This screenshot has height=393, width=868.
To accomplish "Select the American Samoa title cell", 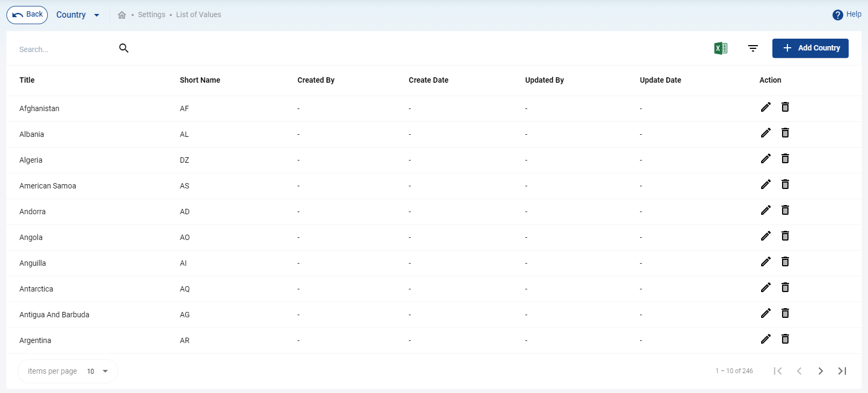I will 48,186.
